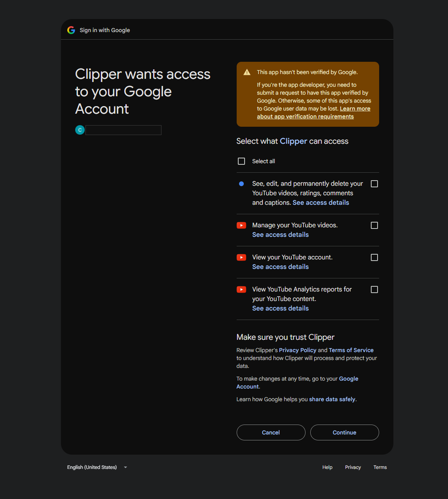This screenshot has height=499, width=448.
Task: Click the blue dot permission icon
Action: (241, 184)
